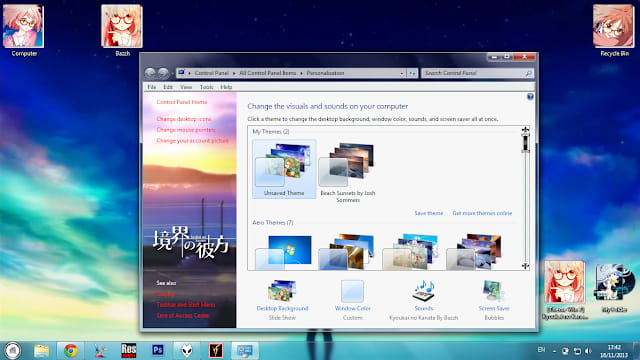Select the fourth Aero theme thumbnail
Screen dimensions: 640x360
[x=474, y=251]
